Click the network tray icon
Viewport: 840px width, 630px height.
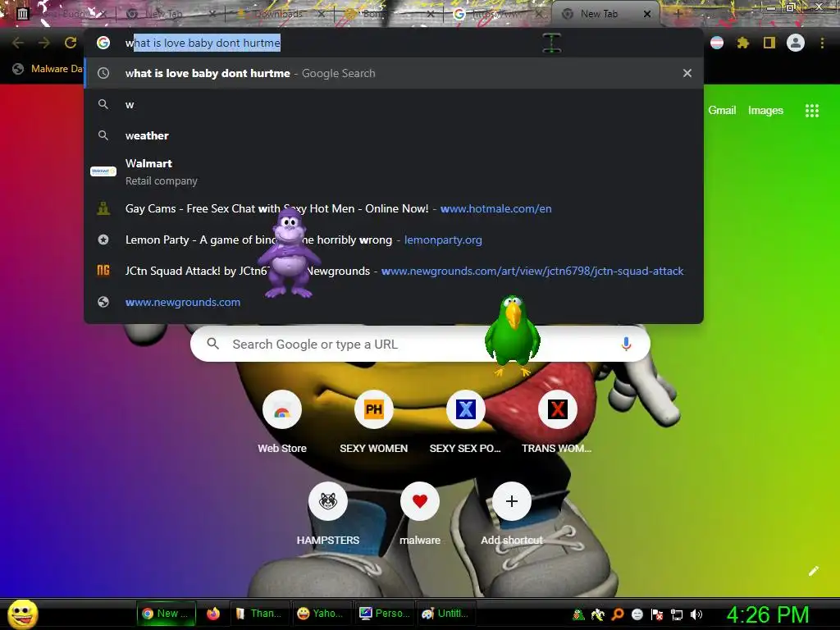click(677, 614)
